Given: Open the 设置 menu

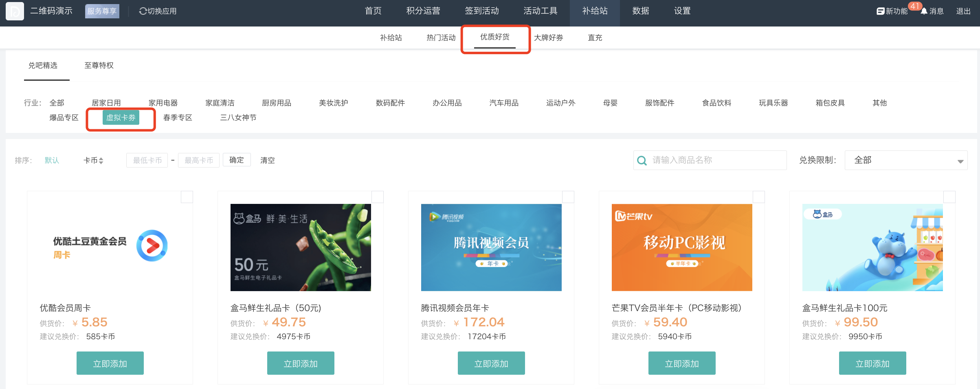Looking at the screenshot, I should click(682, 11).
